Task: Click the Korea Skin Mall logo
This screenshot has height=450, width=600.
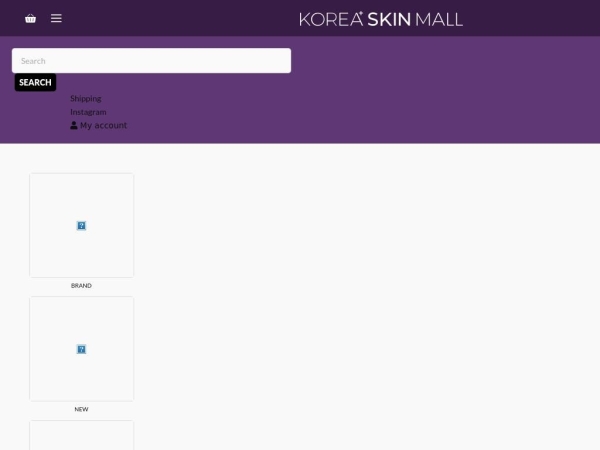Action: pyautogui.click(x=381, y=19)
